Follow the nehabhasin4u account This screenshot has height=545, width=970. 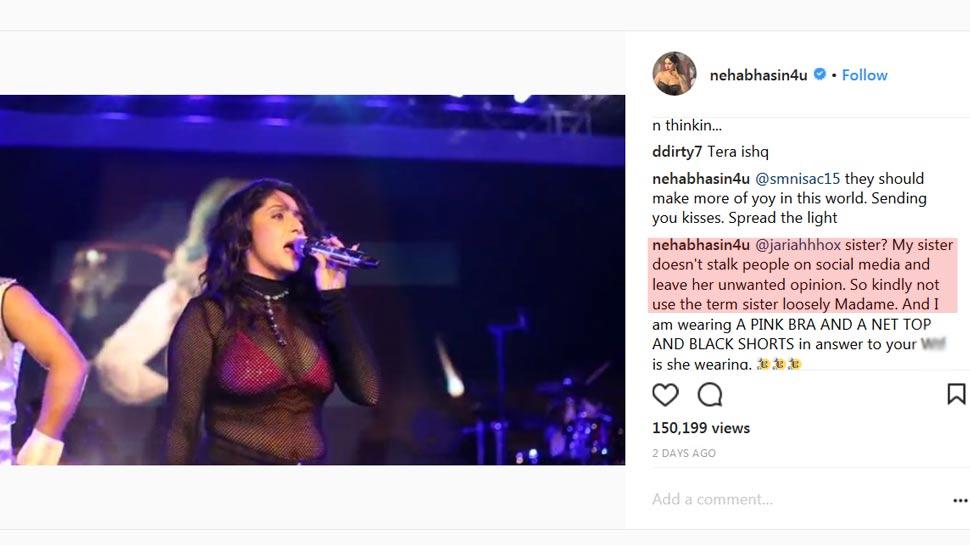coord(864,75)
